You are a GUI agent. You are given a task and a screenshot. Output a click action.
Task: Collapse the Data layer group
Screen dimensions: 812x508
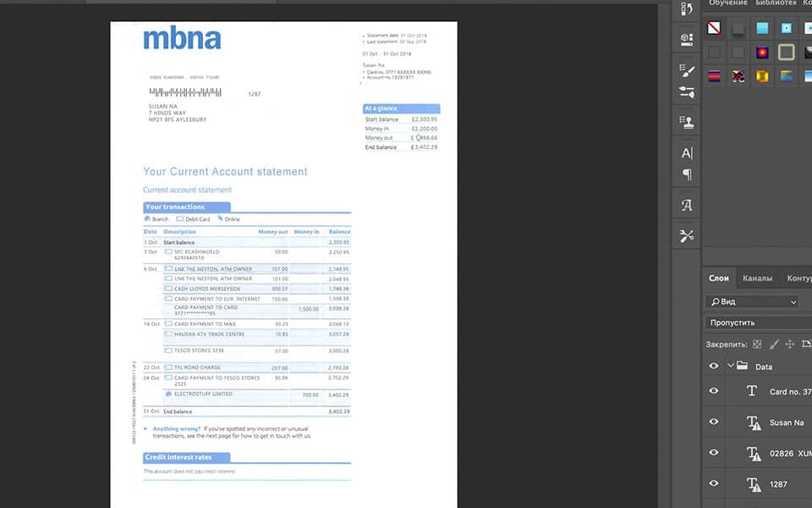[730, 366]
